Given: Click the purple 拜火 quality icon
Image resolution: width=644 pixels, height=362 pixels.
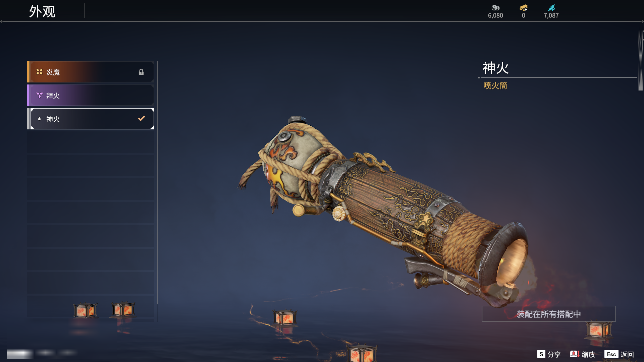Looking at the screenshot, I should coord(39,95).
